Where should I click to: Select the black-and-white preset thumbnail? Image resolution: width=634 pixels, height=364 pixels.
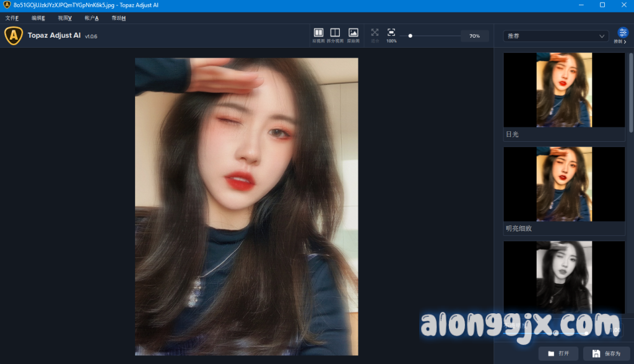[x=564, y=277]
